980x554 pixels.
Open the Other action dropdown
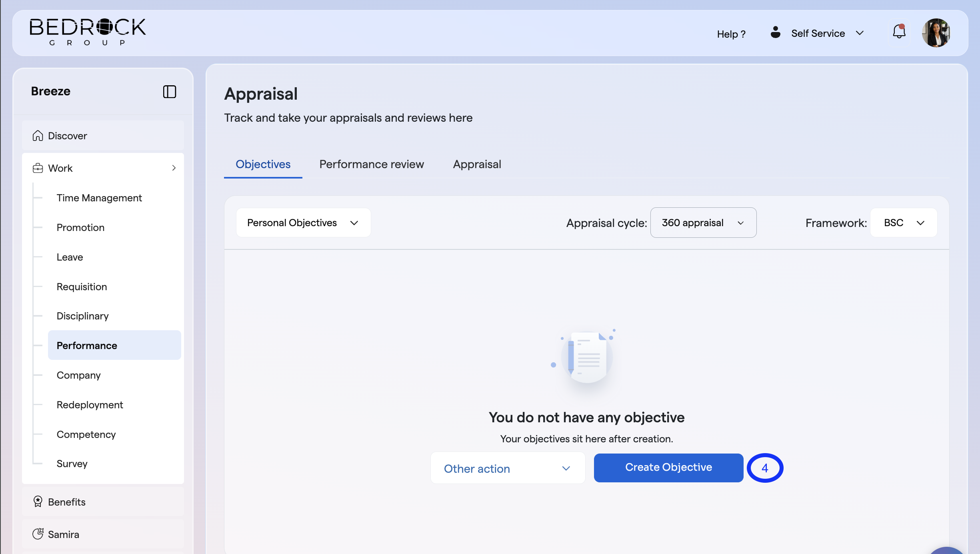click(x=508, y=468)
